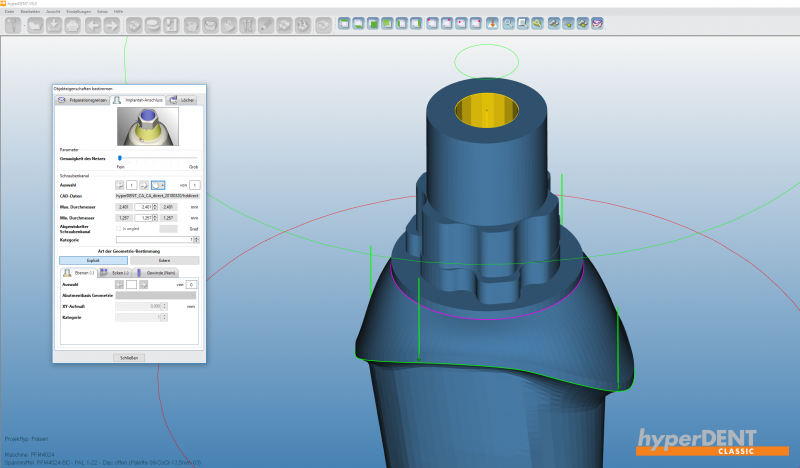This screenshot has width=800, height=468.
Task: Click the CAD-Daten file path field
Action: click(157, 196)
